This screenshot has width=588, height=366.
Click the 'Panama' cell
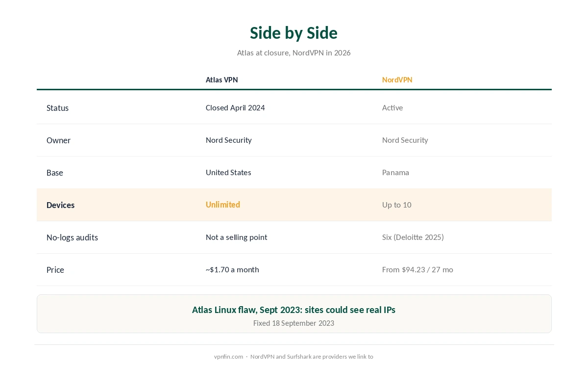[395, 173]
